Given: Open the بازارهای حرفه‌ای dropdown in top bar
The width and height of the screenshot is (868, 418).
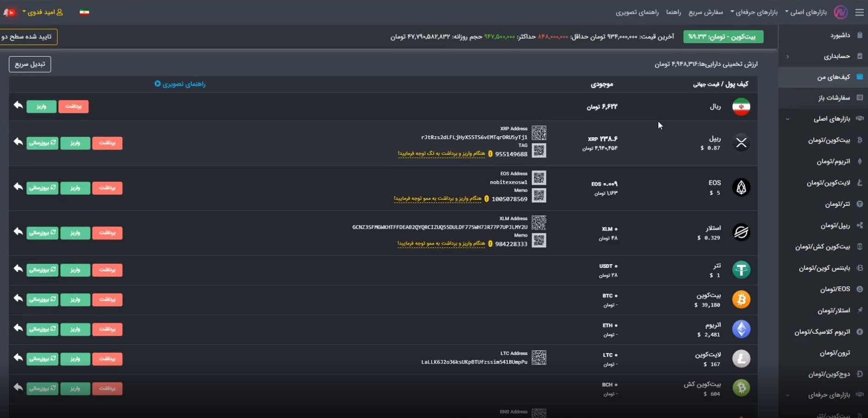Looking at the screenshot, I should click(754, 12).
